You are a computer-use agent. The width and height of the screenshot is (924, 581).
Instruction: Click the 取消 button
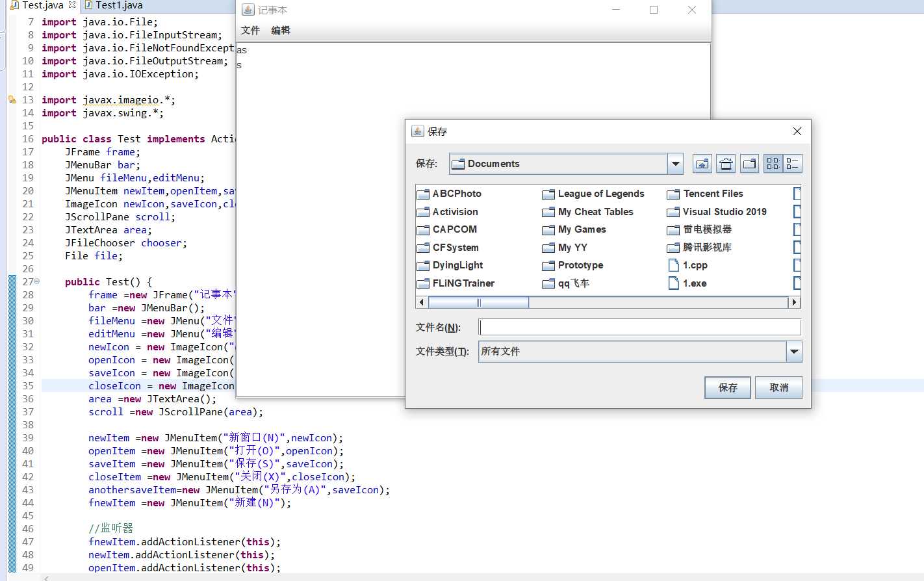coord(779,388)
